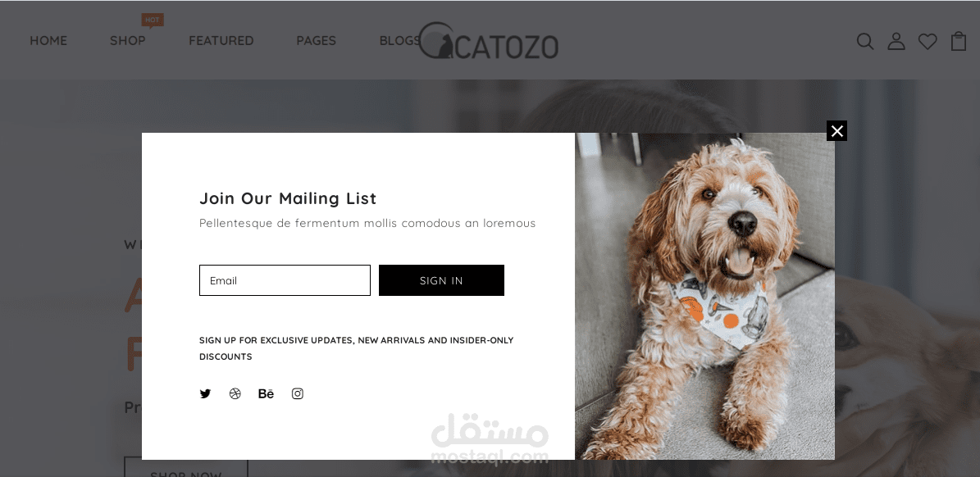Open the wishlist heart icon
The image size is (980, 477).
[928, 41]
